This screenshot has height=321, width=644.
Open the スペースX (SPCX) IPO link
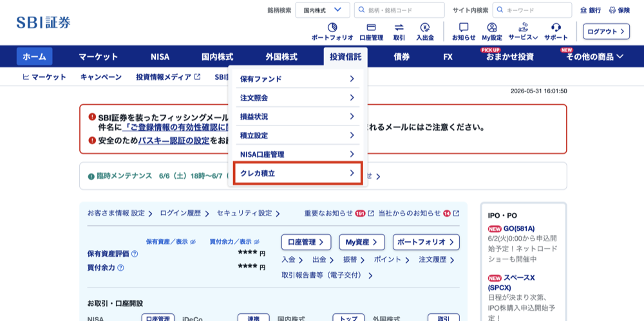[x=511, y=282]
